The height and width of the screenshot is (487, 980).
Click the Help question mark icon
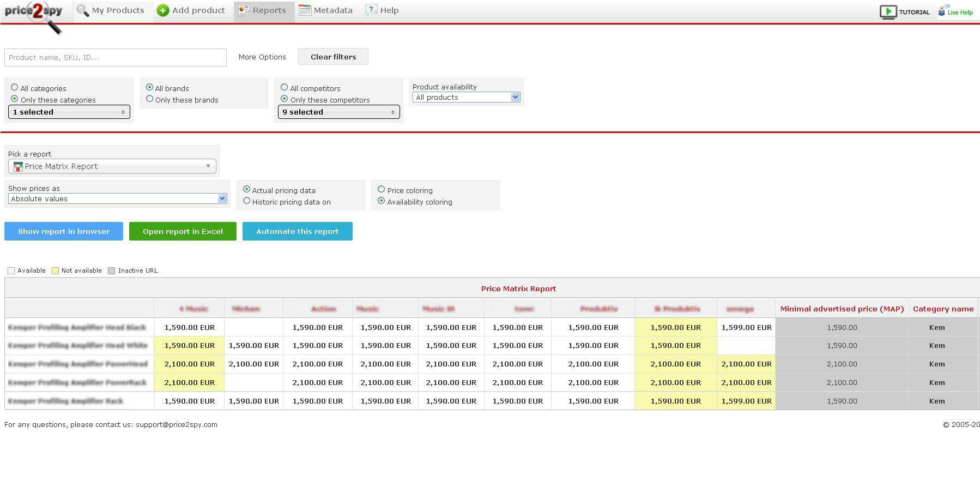371,10
